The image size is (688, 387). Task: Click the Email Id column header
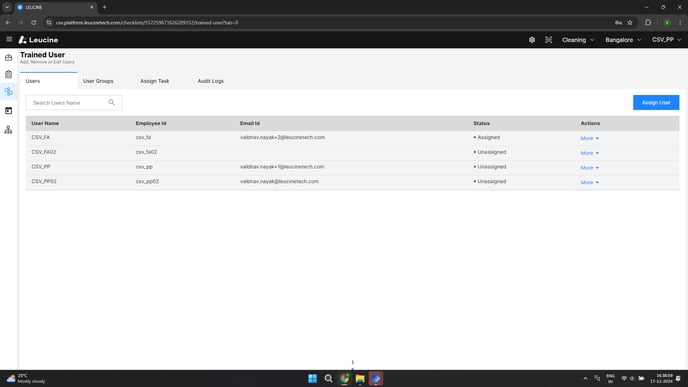point(250,123)
